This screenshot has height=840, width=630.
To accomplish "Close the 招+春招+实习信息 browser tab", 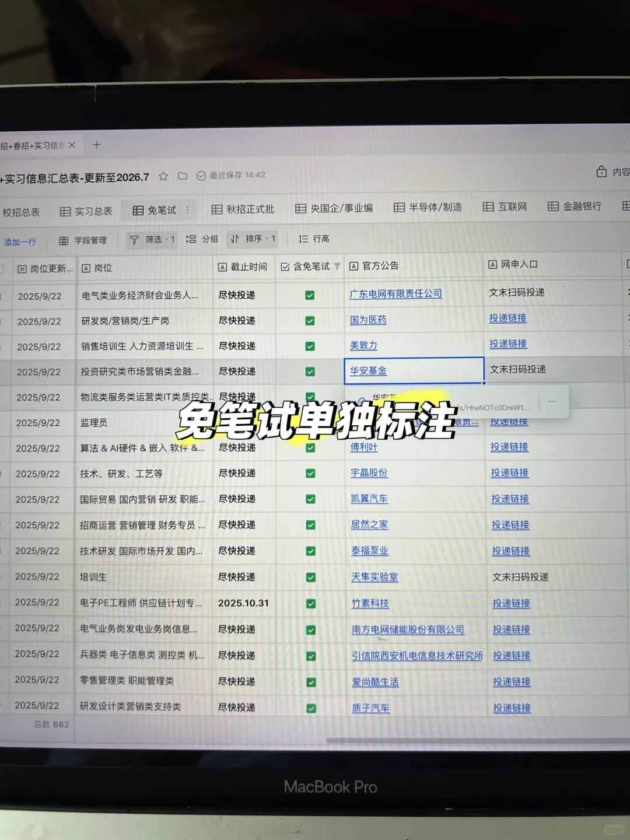I will coord(72,145).
